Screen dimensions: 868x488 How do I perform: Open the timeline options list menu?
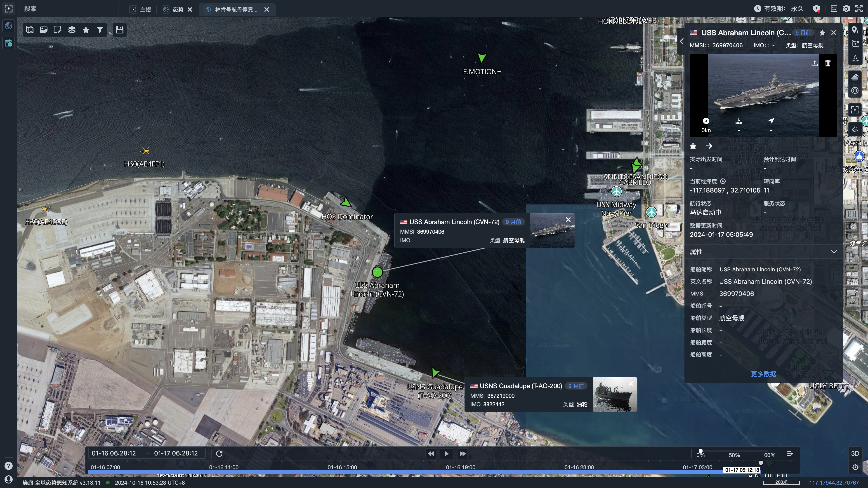tap(790, 454)
